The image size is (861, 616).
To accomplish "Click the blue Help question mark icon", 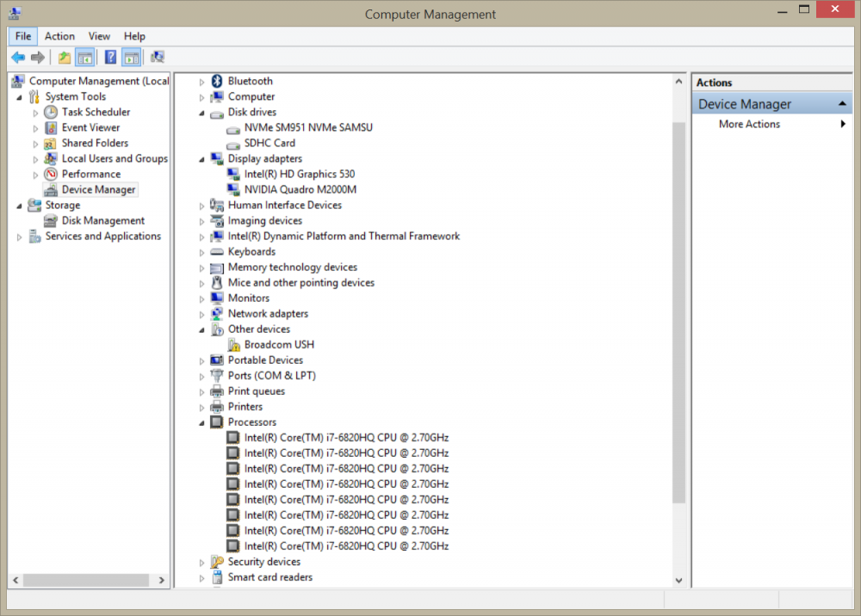I will point(110,58).
